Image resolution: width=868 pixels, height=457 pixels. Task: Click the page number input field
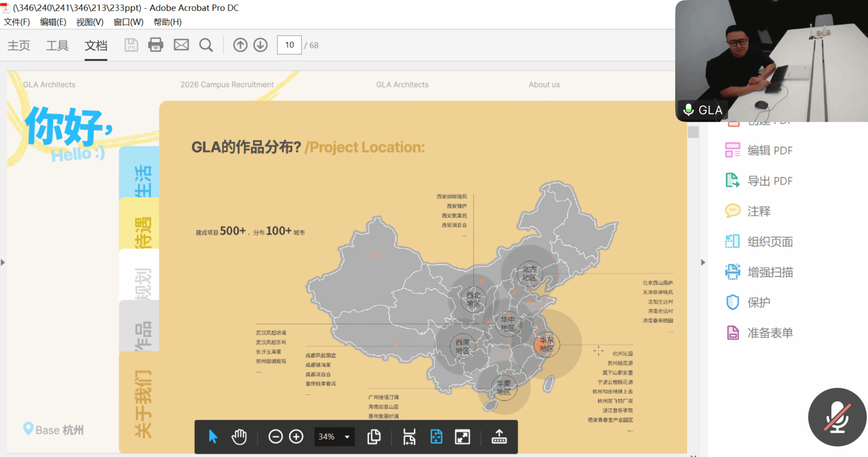coord(289,45)
